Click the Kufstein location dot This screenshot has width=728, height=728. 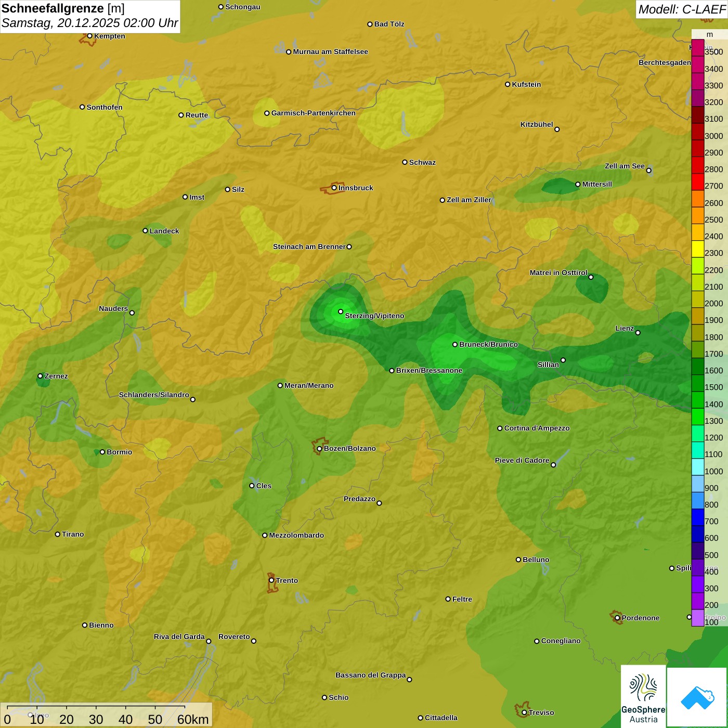click(508, 84)
